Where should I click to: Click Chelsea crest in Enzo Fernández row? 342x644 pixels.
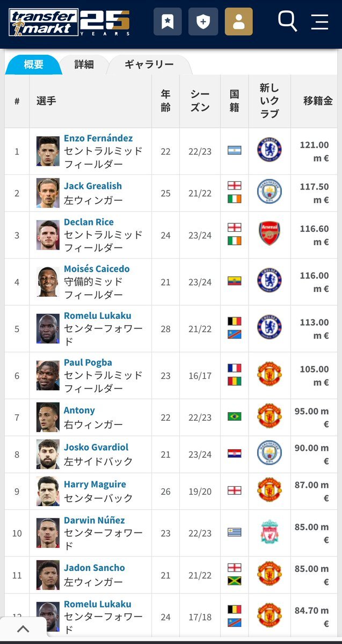point(269,151)
